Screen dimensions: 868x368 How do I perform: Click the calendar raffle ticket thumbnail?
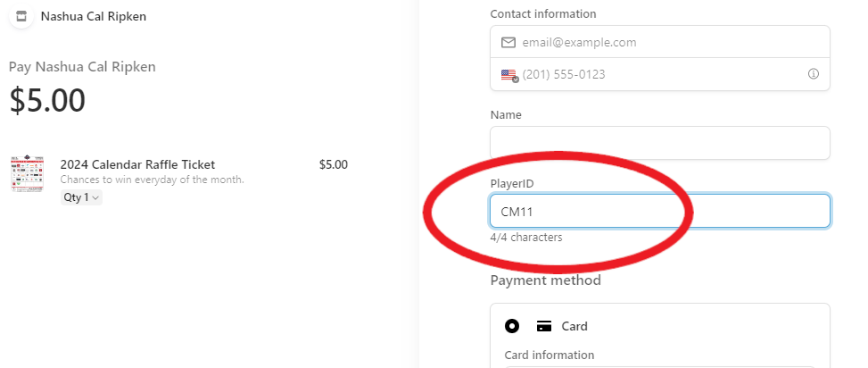point(28,173)
